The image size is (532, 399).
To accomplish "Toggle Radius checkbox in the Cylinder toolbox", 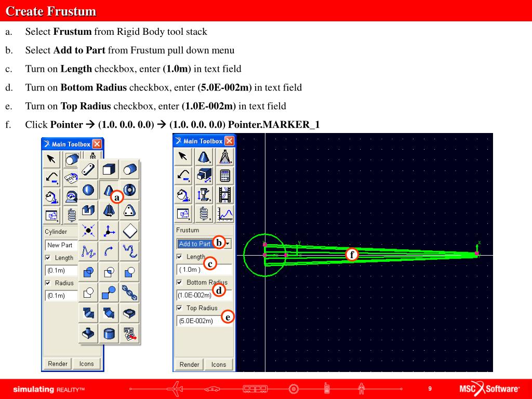I will coord(48,283).
